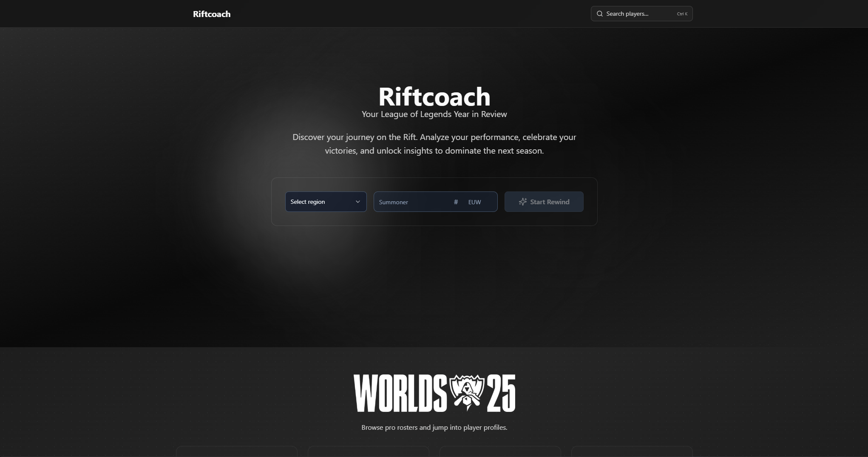Screen dimensions: 868x457
Task: Click the Ctrl K shortcut badge
Action: click(x=682, y=14)
